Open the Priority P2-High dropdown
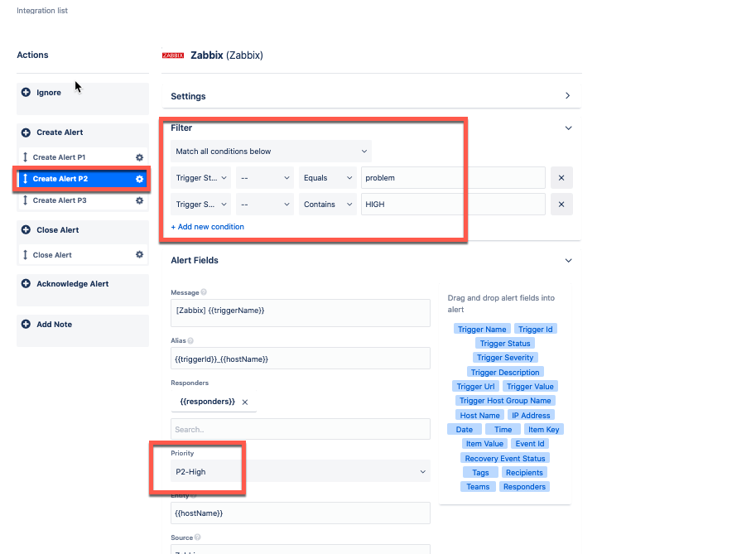This screenshot has width=756, height=554. point(301,471)
